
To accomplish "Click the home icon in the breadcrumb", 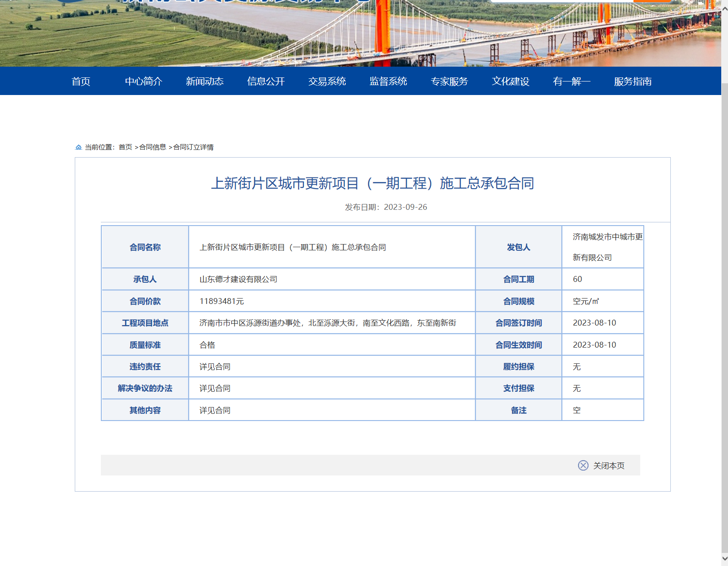I will tap(78, 147).
